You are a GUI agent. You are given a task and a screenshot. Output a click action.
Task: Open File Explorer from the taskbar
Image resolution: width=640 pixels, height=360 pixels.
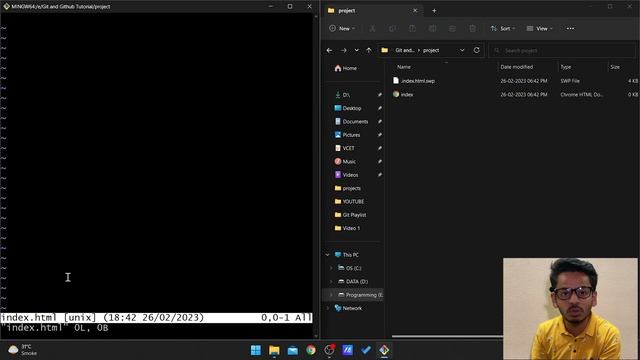274,350
